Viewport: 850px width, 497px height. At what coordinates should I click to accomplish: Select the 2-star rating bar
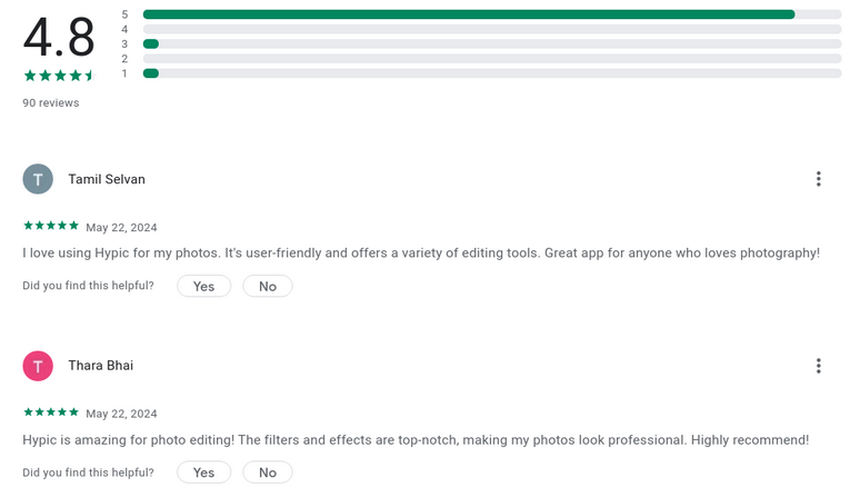pyautogui.click(x=492, y=59)
